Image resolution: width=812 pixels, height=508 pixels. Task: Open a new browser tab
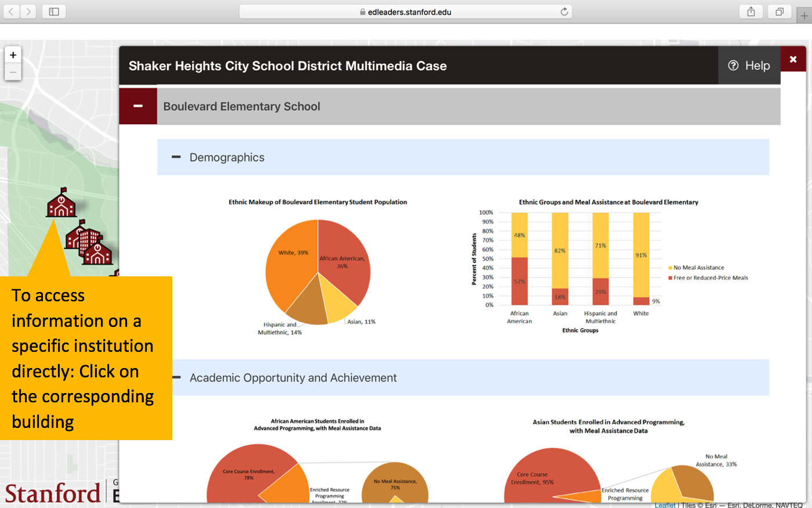(804, 16)
